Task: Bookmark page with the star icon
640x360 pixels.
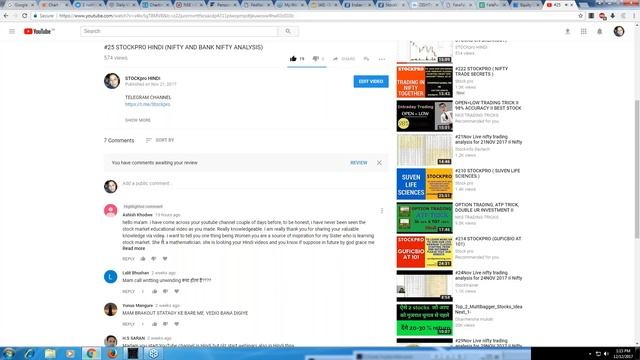Action: point(580,16)
